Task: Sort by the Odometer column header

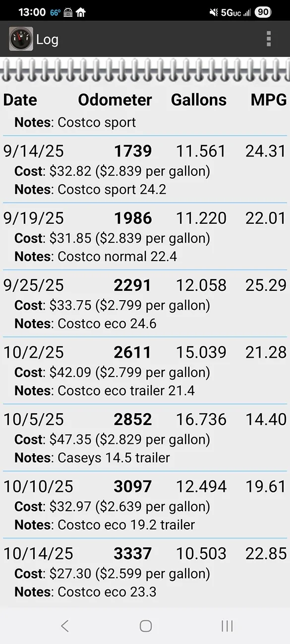Action: [x=115, y=100]
